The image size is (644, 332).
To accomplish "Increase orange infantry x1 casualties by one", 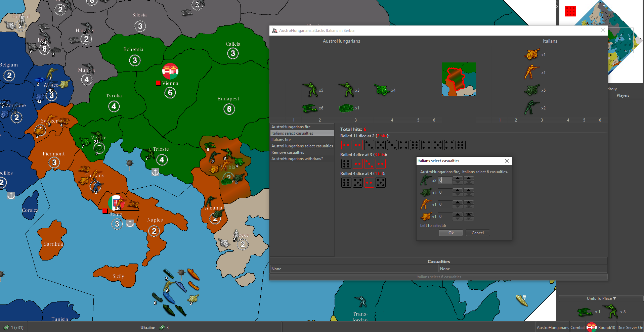I will coord(458,202).
